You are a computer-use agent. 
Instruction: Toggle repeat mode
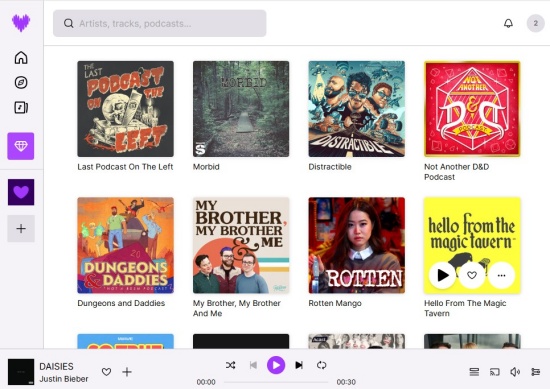point(321,365)
